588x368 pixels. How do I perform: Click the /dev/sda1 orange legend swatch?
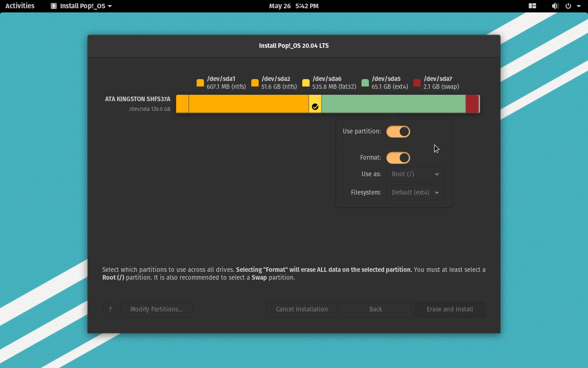tap(200, 83)
